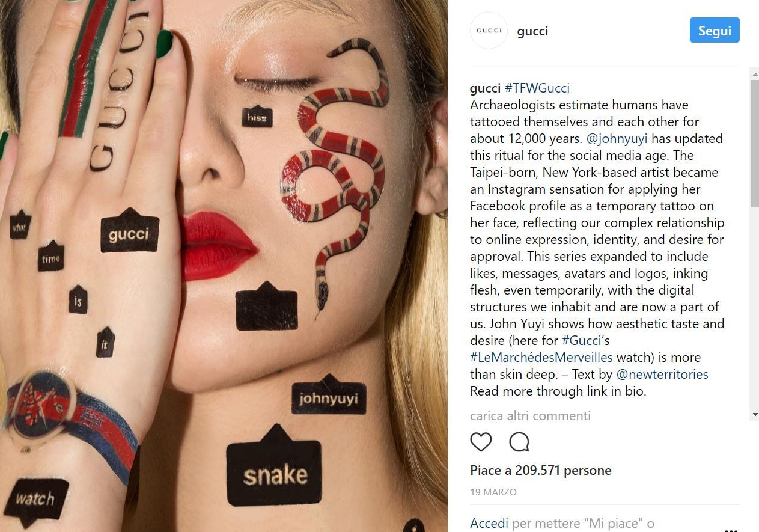
Task: Click the comment speech bubble icon
Action: [519, 442]
